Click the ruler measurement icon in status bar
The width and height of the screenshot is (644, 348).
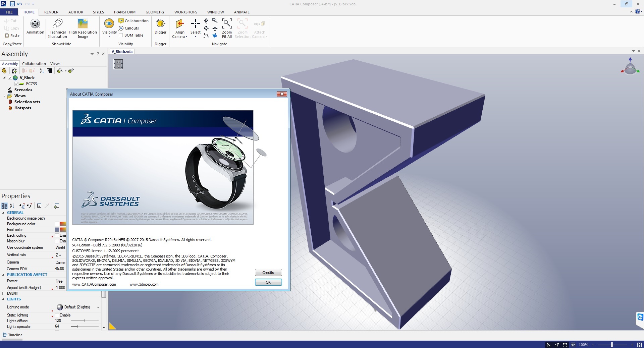click(549, 345)
